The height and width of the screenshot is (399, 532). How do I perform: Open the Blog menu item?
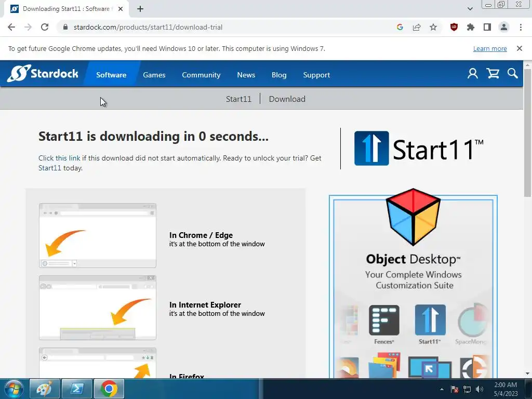click(x=279, y=75)
